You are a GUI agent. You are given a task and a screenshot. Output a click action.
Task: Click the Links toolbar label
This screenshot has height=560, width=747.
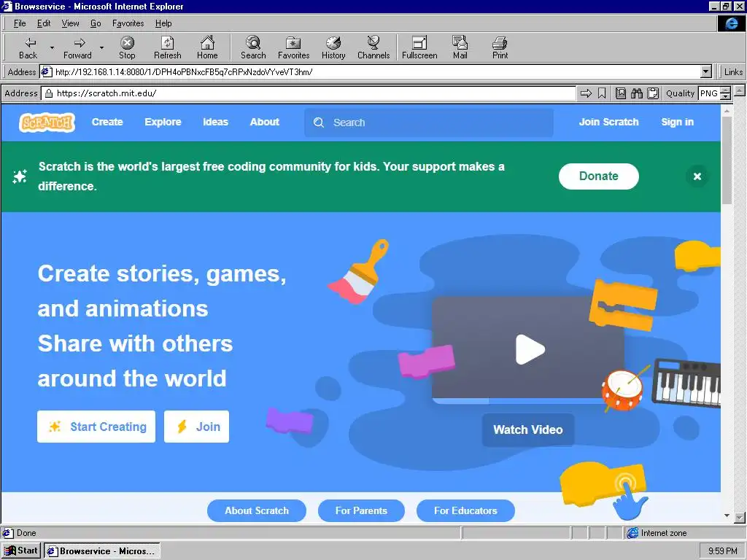point(733,72)
